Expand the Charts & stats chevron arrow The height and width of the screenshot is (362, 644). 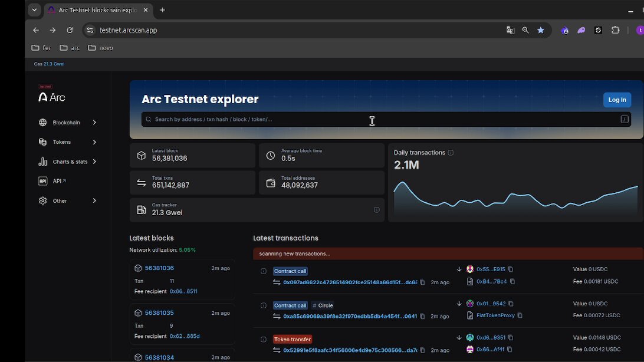(x=94, y=162)
